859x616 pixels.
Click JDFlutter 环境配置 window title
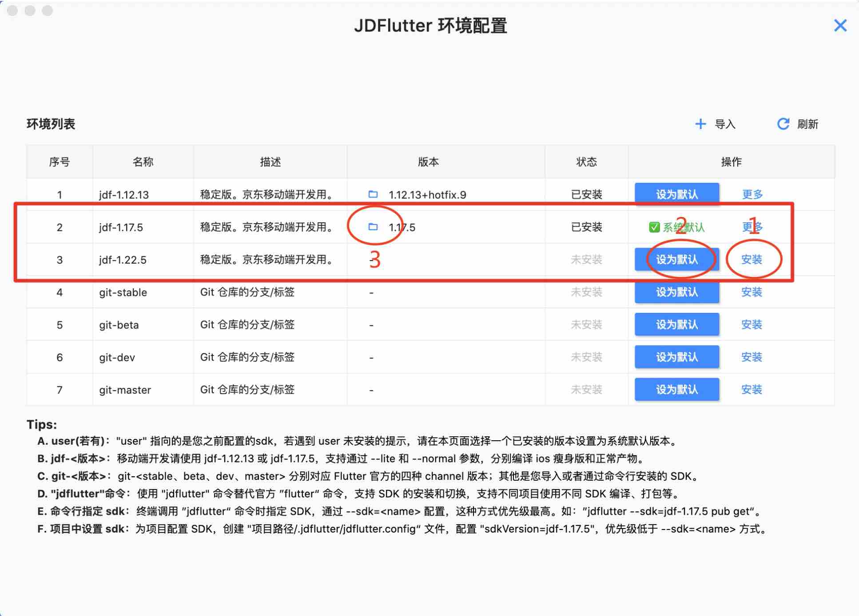coord(430,25)
